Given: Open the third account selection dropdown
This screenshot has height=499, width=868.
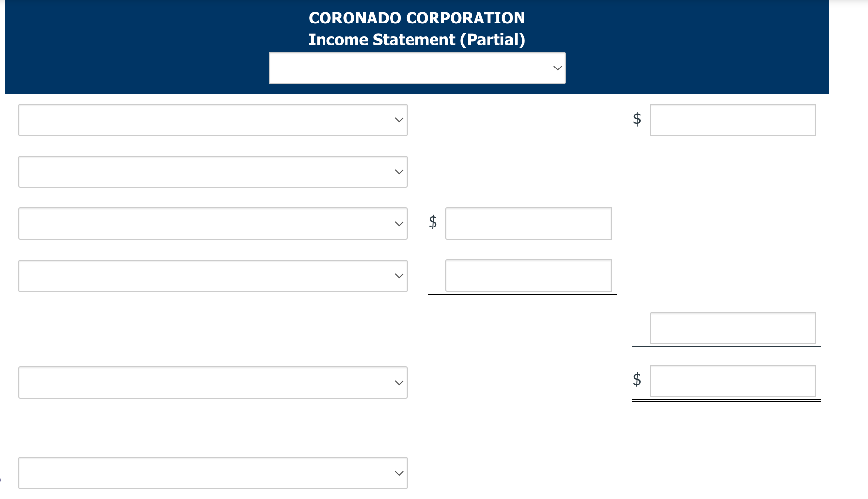Looking at the screenshot, I should [213, 224].
